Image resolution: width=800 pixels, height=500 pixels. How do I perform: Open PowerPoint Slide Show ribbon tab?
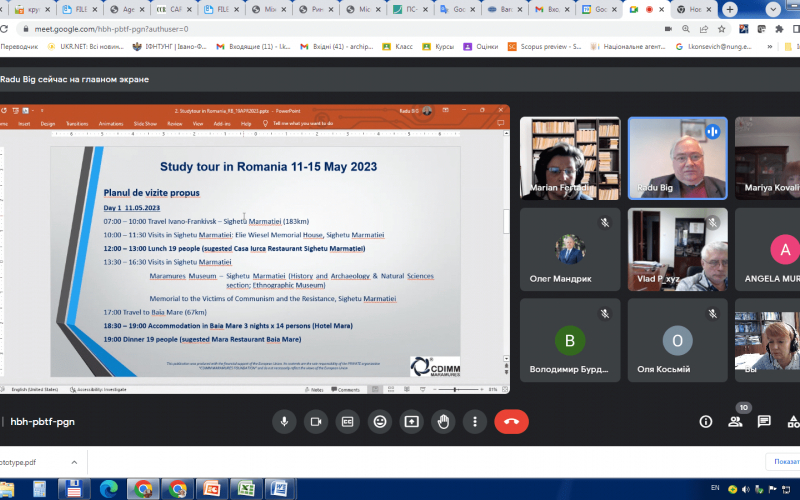coord(145,123)
